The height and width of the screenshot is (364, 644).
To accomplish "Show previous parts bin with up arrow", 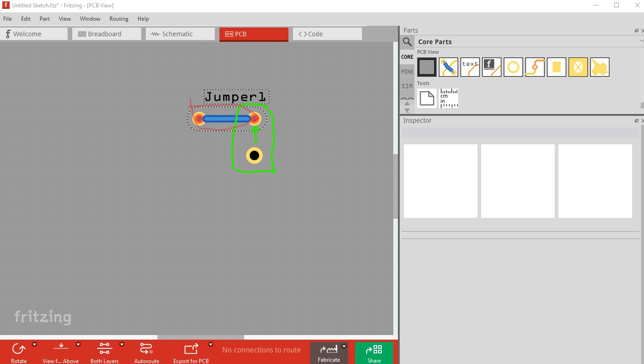I will point(407,104).
